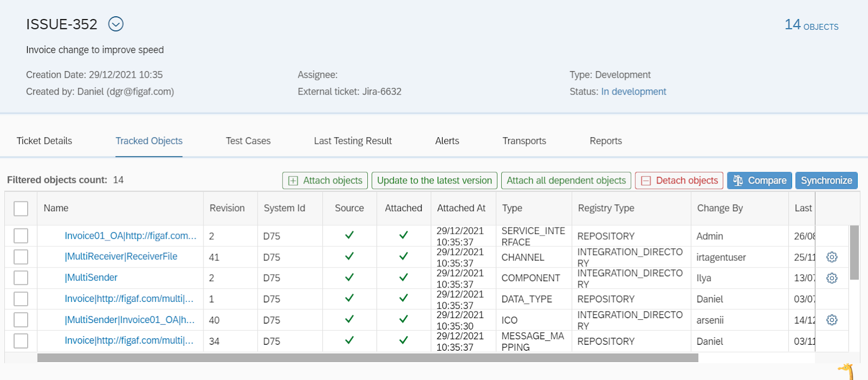Click the 14 OBJECTS counter
The image size is (868, 380).
coord(812,25)
